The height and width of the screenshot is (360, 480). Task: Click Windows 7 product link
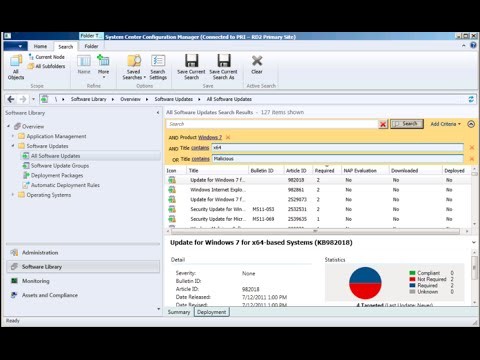(210, 137)
